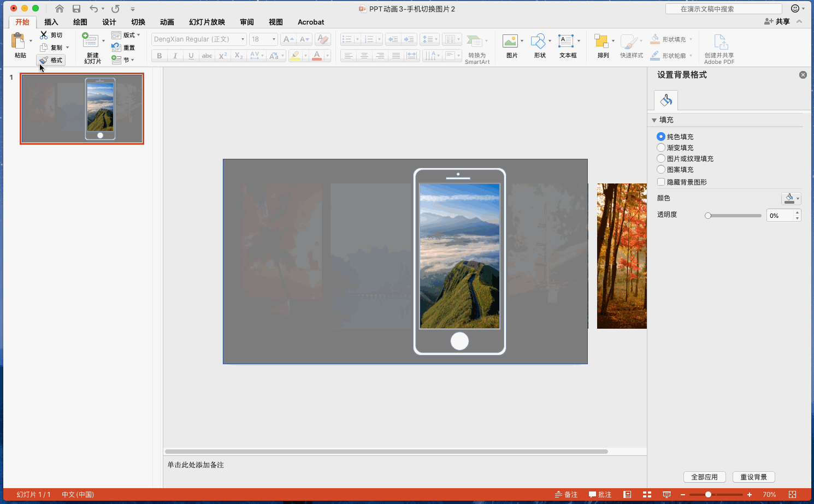Insert a text box with 文本框
Image resolution: width=814 pixels, height=504 pixels.
click(x=566, y=41)
